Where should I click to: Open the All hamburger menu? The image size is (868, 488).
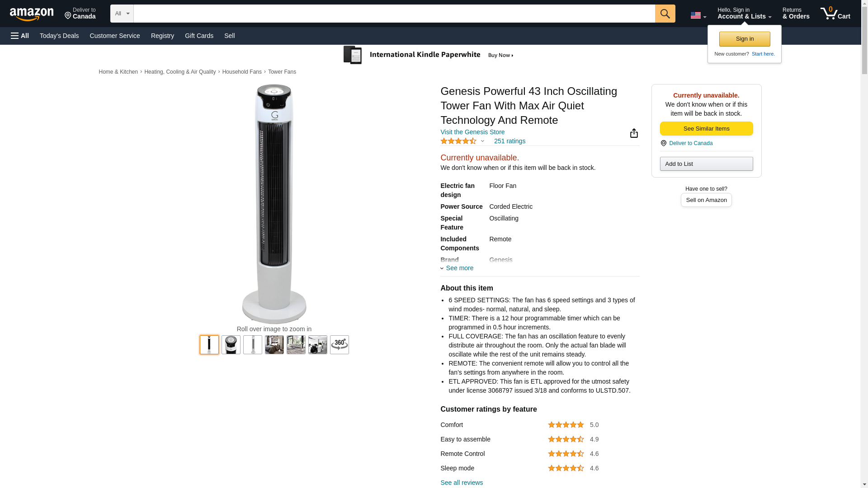pos(20,36)
